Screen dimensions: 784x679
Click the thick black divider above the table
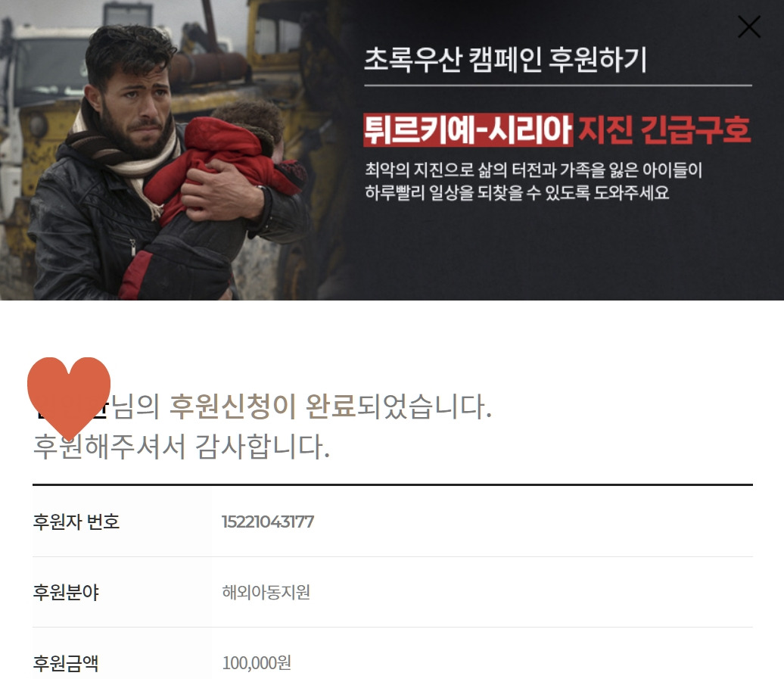point(393,484)
